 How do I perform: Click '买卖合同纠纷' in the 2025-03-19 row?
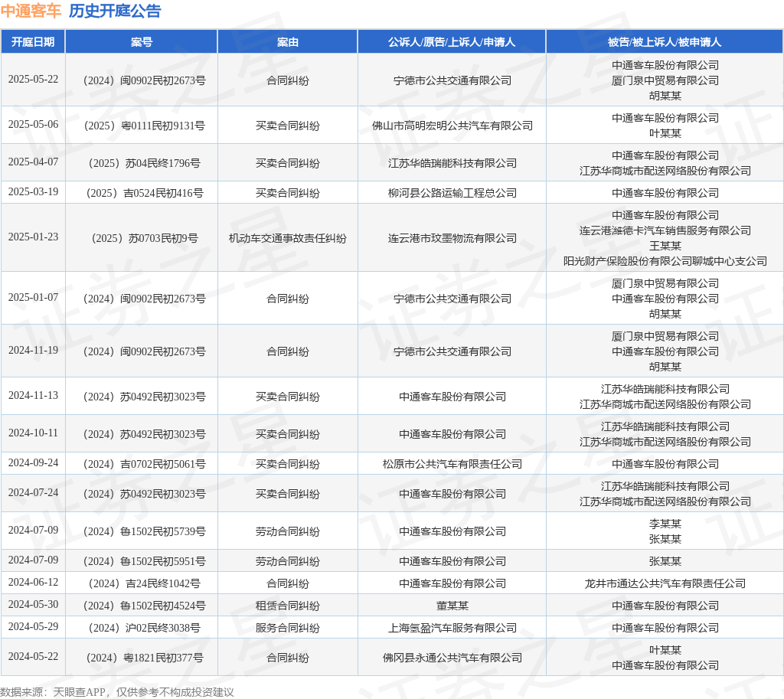click(288, 193)
